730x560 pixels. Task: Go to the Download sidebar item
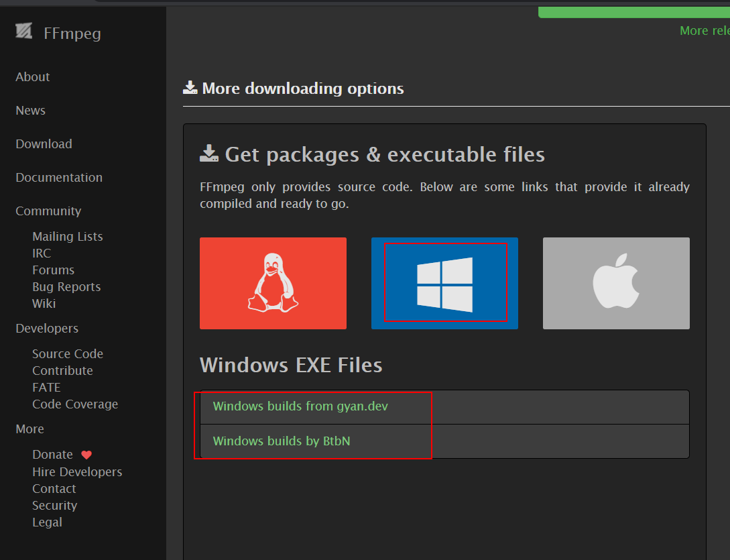click(x=44, y=144)
